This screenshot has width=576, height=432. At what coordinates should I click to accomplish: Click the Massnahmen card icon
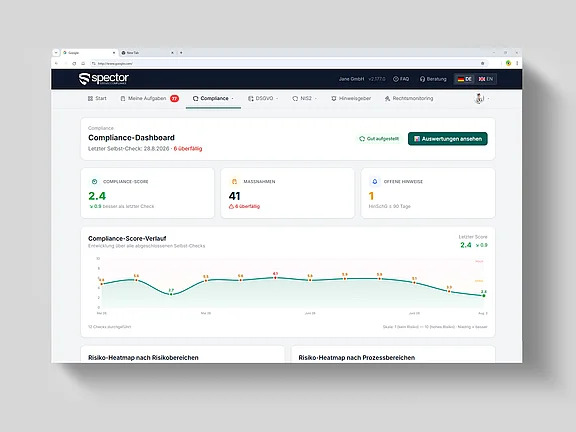234,181
